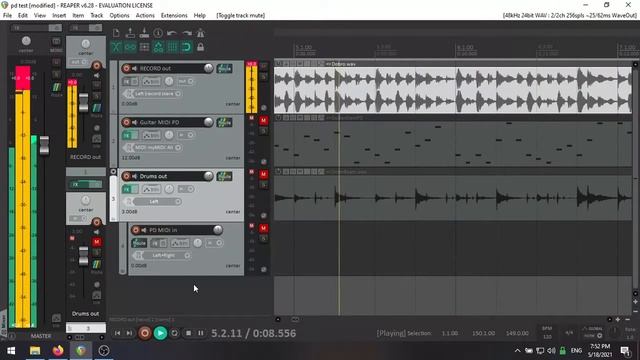Open Project settings from the toolbar
The height and width of the screenshot is (360, 640).
[x=158, y=33]
